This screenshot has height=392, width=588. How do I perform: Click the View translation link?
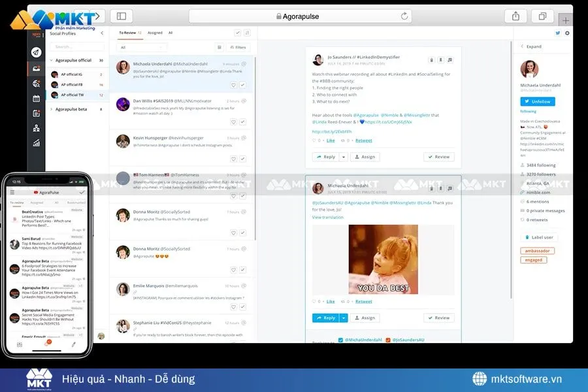click(x=327, y=217)
